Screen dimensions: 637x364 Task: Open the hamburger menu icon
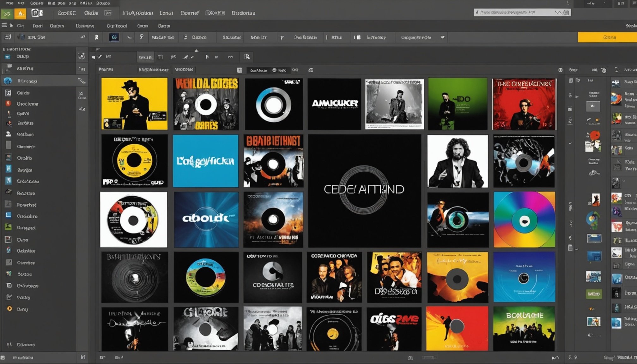coord(4,25)
